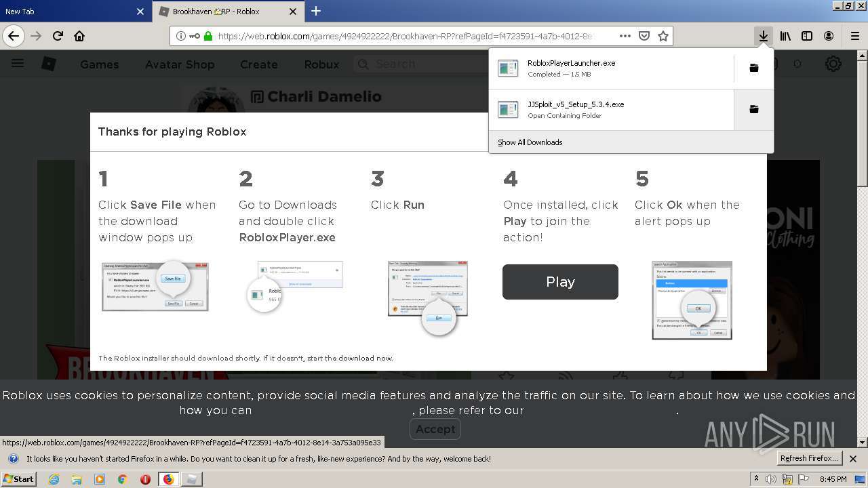Launch Google Chrome from taskbar
868x488 pixels.
click(122, 479)
